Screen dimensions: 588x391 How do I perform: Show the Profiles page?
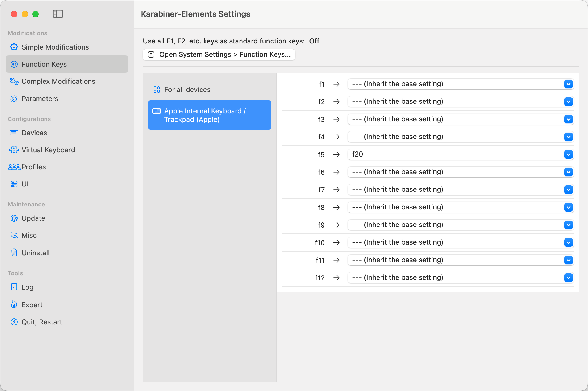[67, 167]
